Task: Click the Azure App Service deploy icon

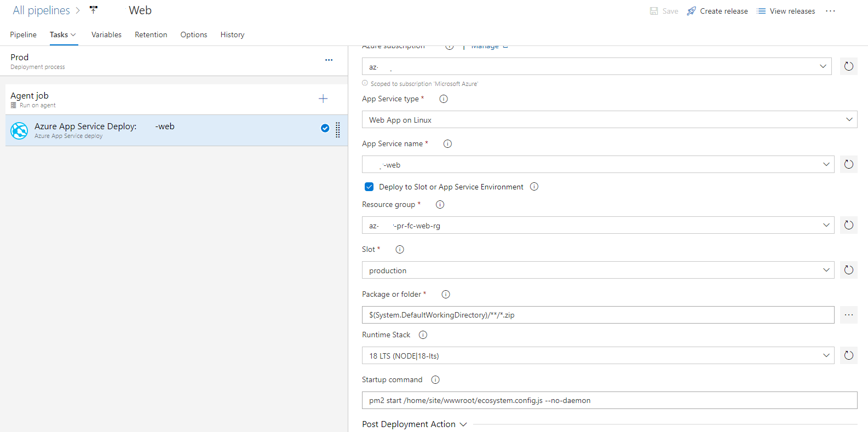Action: pos(19,130)
